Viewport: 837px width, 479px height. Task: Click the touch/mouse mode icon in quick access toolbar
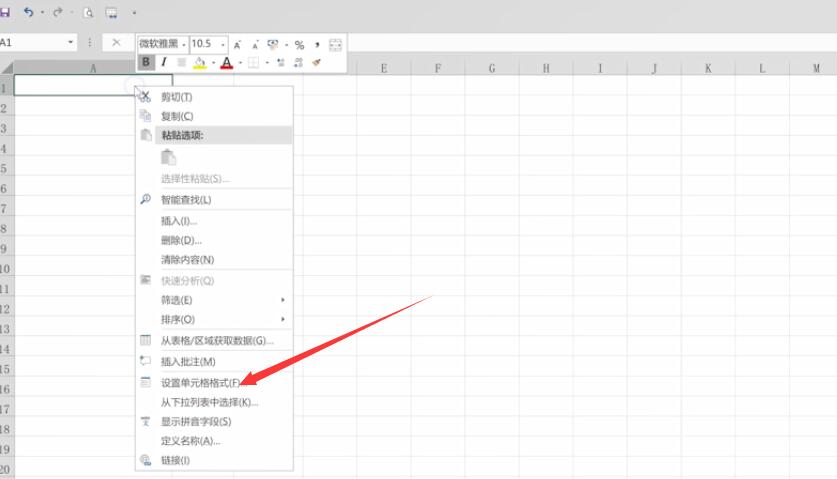[x=112, y=13]
